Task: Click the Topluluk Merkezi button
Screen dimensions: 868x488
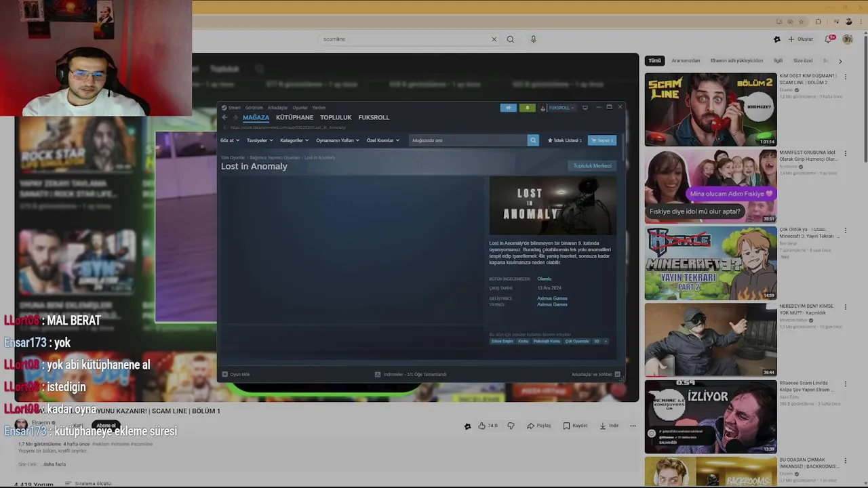Action: [593, 166]
